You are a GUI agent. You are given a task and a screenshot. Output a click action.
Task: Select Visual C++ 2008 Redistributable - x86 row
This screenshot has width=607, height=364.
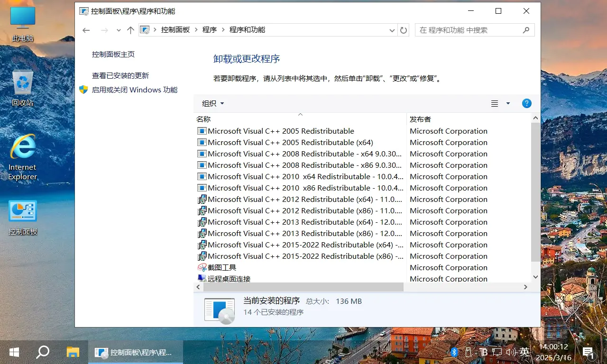pos(362,165)
